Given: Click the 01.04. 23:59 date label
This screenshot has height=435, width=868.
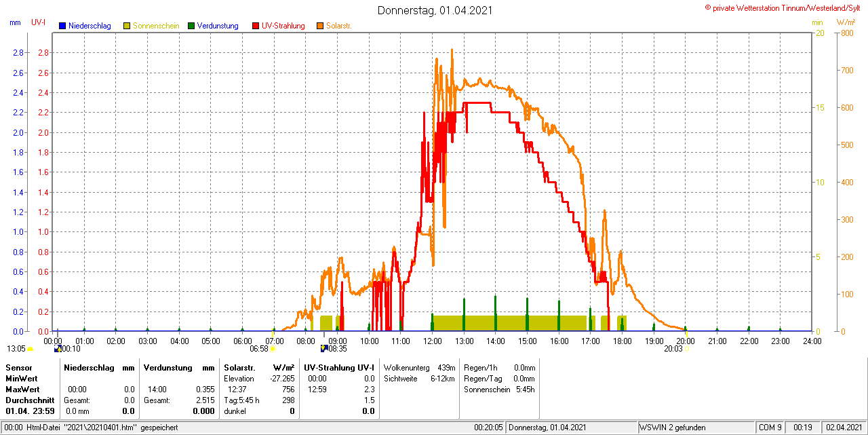Looking at the screenshot, I should 30,411.
